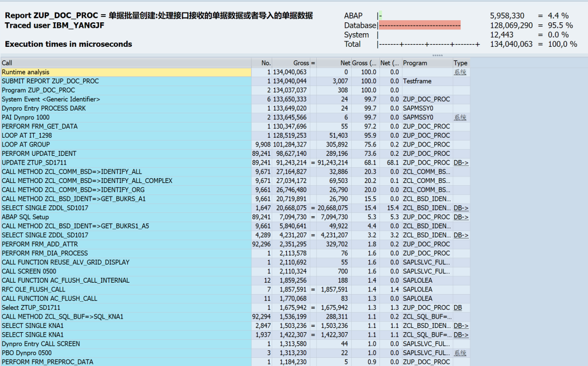Open the 系统 link in PAI Dynpro 1000 row
588x366 pixels.
click(x=460, y=118)
